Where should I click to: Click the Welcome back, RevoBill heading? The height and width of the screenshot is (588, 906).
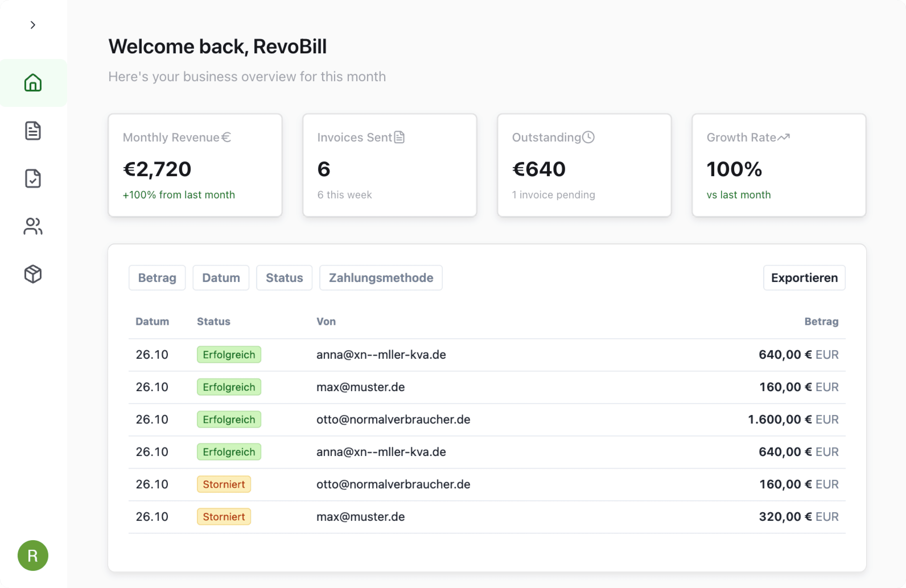[217, 46]
